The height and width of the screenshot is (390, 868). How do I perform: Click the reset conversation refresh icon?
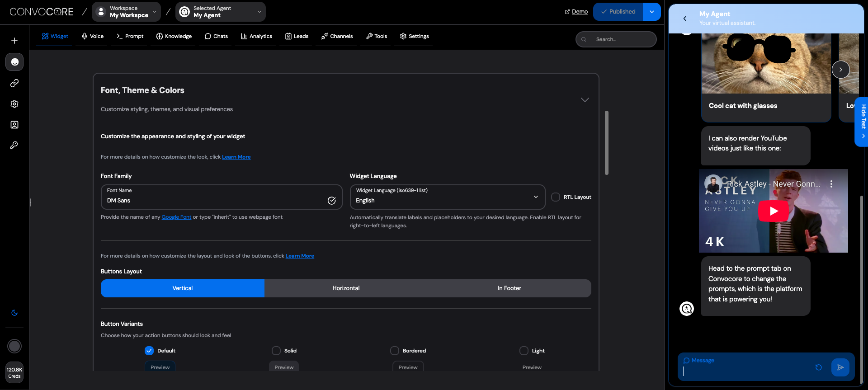pyautogui.click(x=818, y=367)
